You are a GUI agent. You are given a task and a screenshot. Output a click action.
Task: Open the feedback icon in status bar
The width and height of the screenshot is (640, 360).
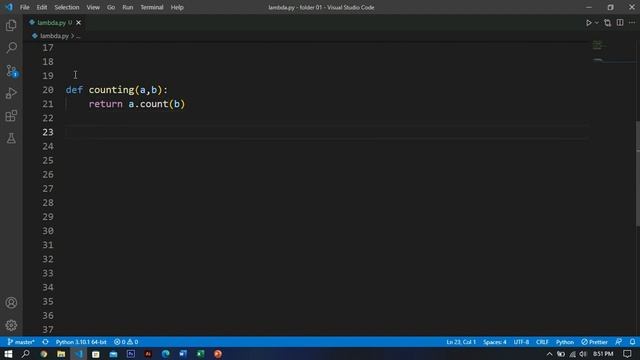(619, 342)
